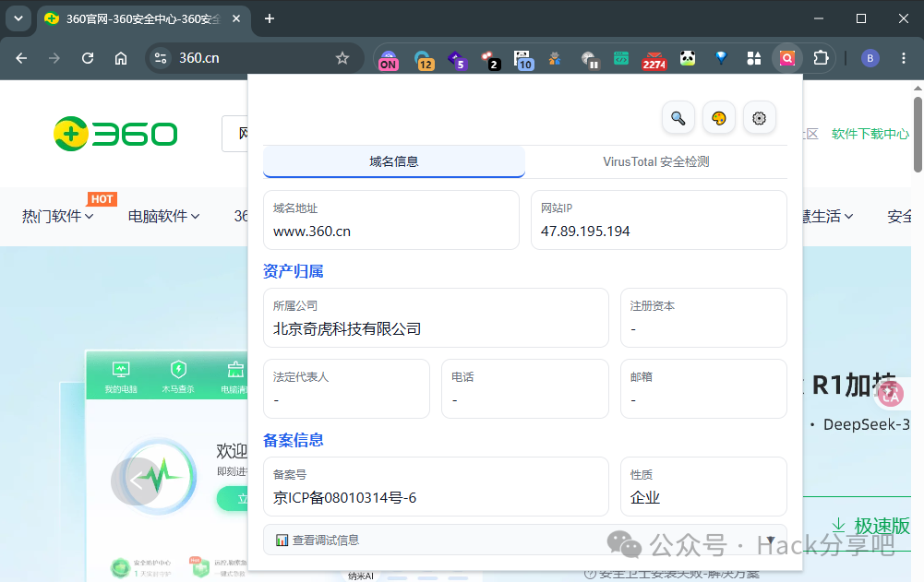Open the profile avatar B
The height and width of the screenshot is (582, 924).
pos(870,58)
